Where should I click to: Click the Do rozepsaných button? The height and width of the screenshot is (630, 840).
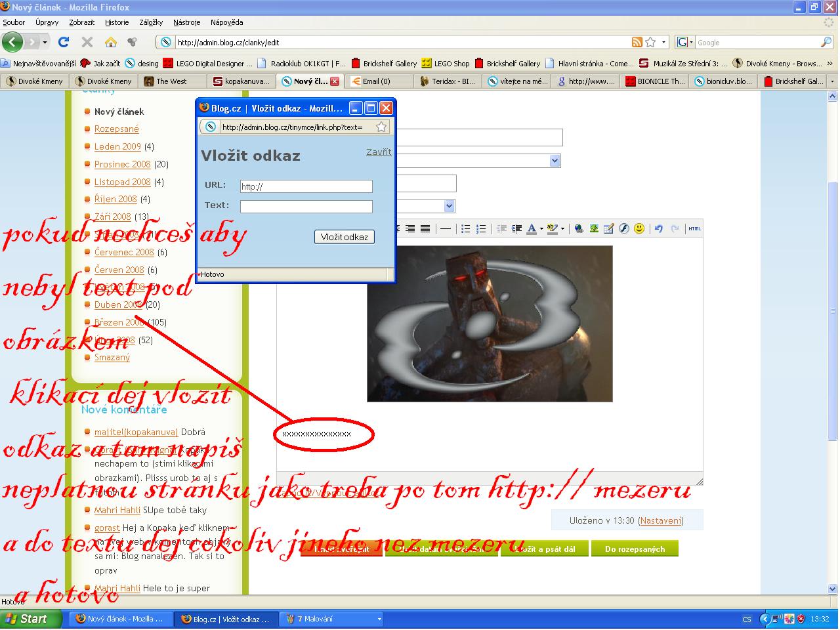[635, 549]
